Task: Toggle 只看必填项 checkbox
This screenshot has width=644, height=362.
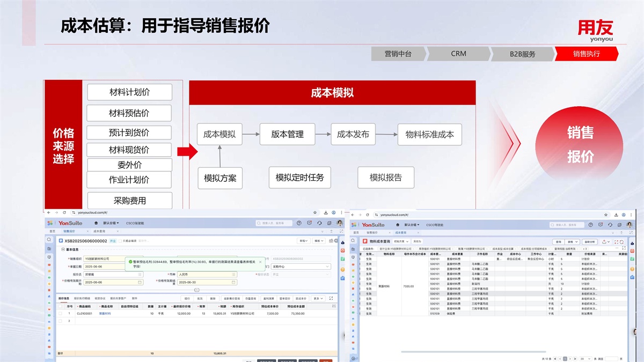Action: (120, 241)
